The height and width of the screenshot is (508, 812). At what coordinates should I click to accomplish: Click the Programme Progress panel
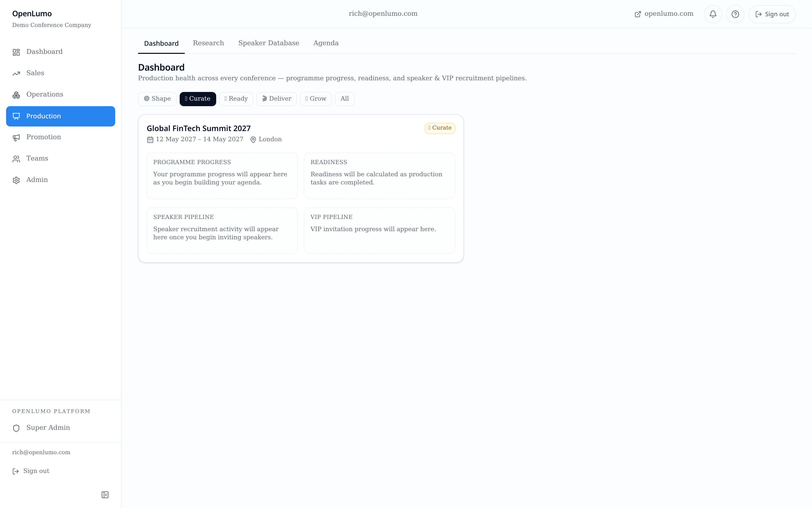coord(222,176)
